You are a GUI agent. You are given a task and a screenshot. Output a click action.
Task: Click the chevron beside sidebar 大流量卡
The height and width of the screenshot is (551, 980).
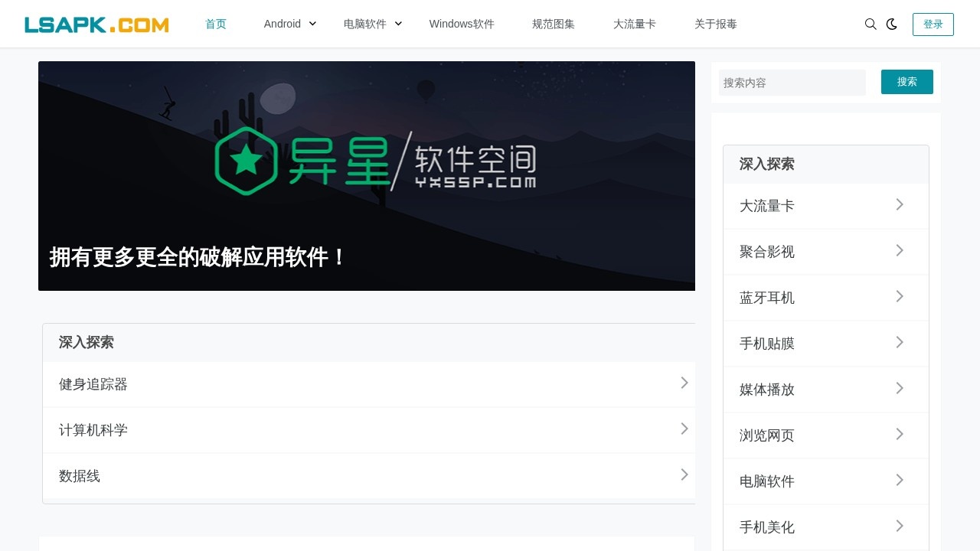click(900, 204)
